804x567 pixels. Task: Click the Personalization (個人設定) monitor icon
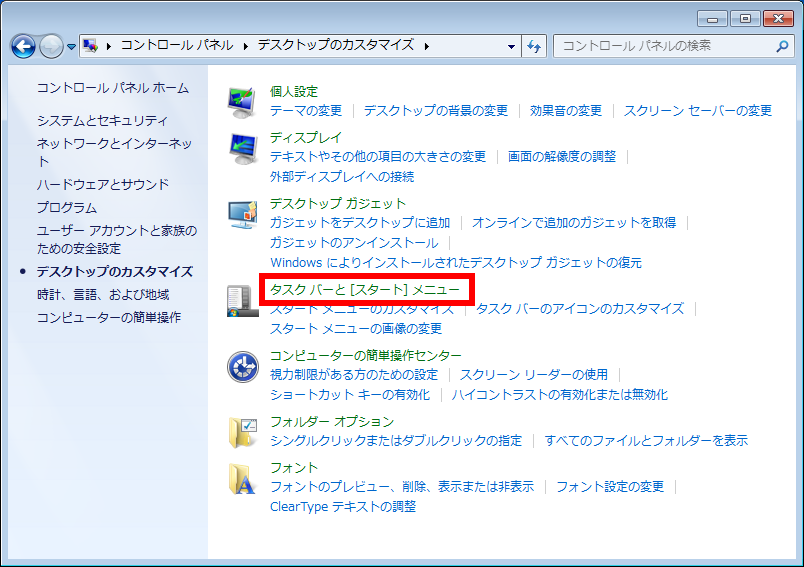click(x=242, y=102)
